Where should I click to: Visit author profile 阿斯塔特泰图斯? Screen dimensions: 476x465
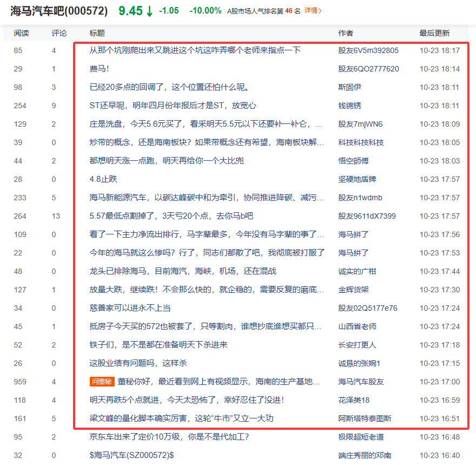tap(365, 418)
